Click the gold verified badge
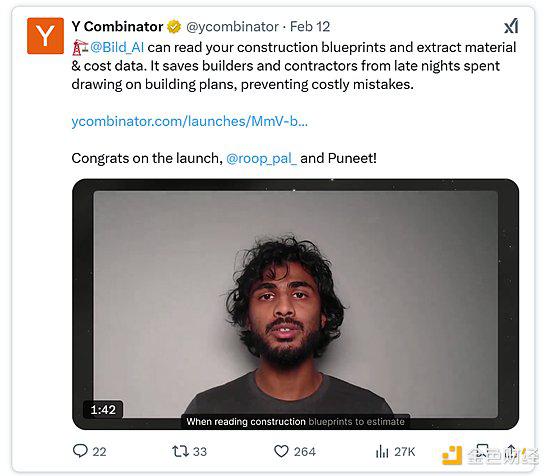Viewport: 550px width, 476px height. pyautogui.click(x=174, y=27)
